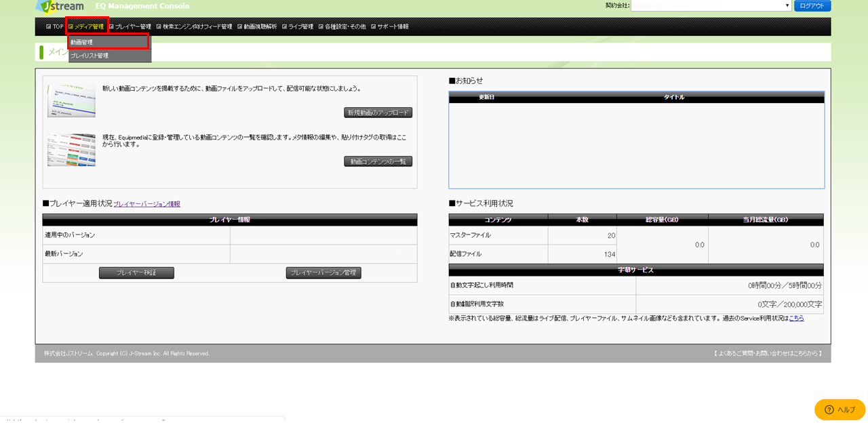Click the プレイヤーバージョン管理 button

coord(323,273)
